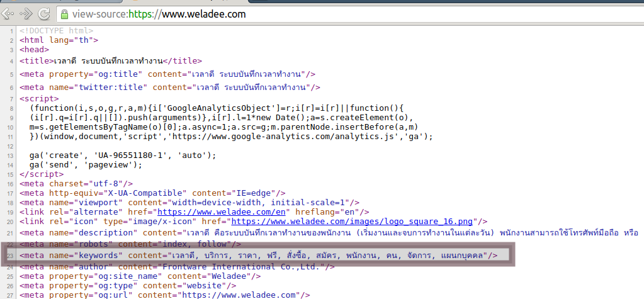This screenshot has width=644, height=299.
Task: Click the DOCTYPE html declaration line
Action: 57,30
